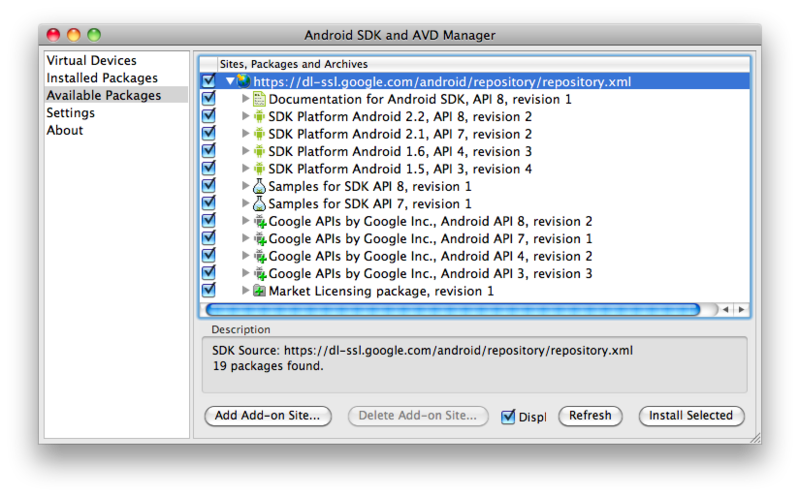Refresh the available packages list
This screenshot has width=800, height=497.
tap(590, 416)
